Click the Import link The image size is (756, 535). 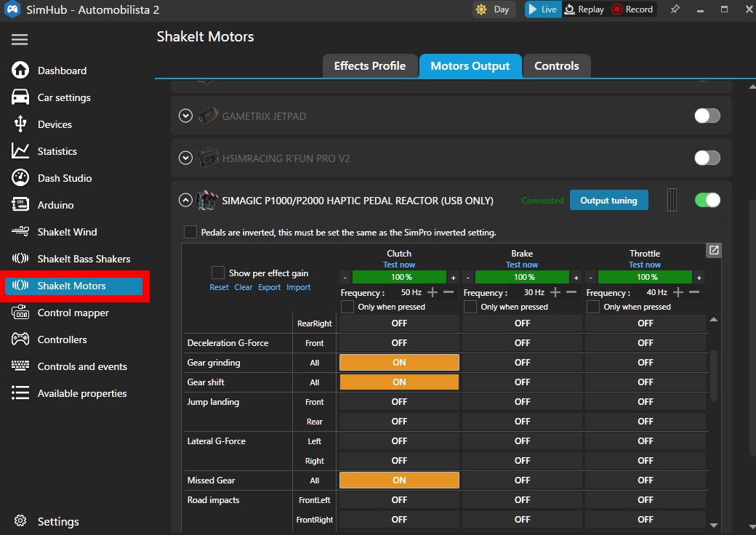(299, 287)
